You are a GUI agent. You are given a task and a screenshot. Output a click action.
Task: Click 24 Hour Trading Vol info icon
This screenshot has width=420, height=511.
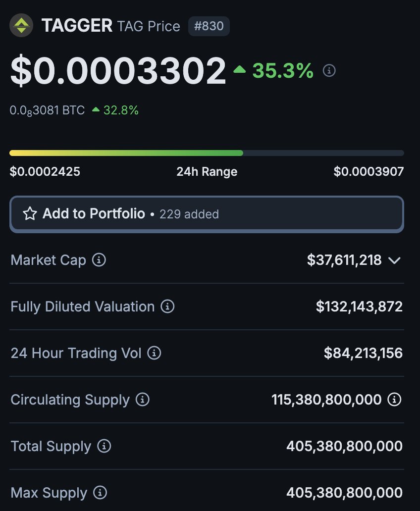click(x=154, y=353)
